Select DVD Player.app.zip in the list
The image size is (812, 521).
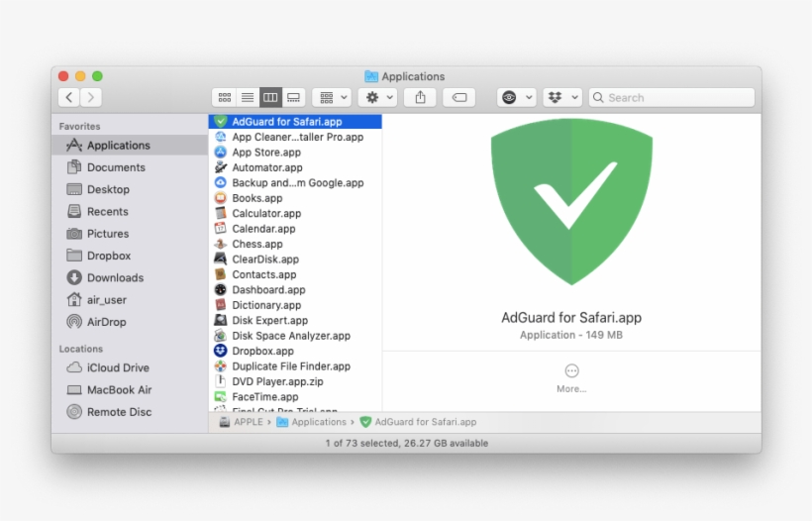click(295, 381)
